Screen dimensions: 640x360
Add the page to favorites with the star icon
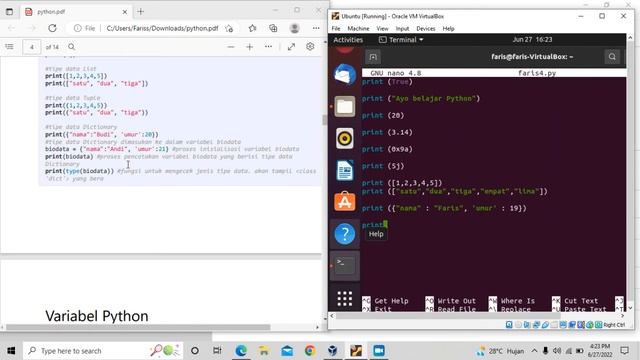[x=229, y=28]
